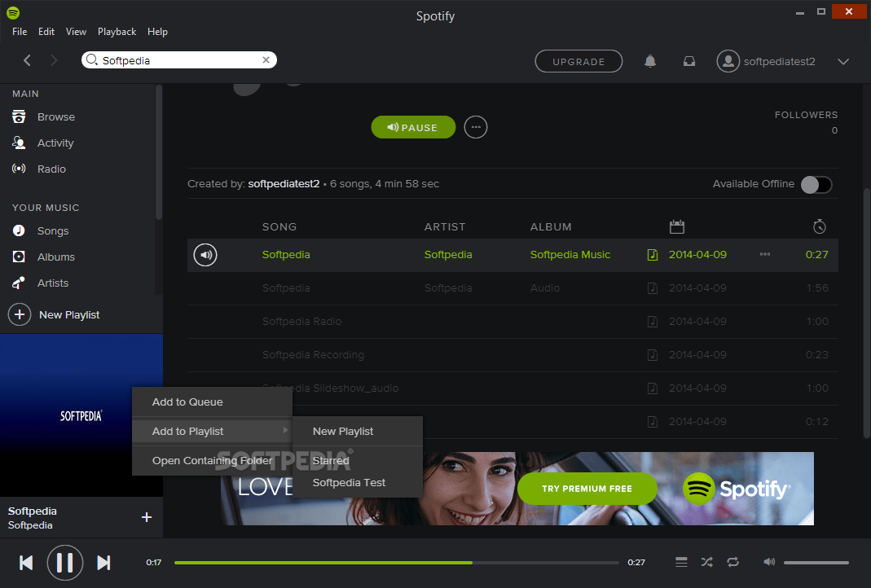Click the sidebar vertical scrollbar

tap(159, 152)
